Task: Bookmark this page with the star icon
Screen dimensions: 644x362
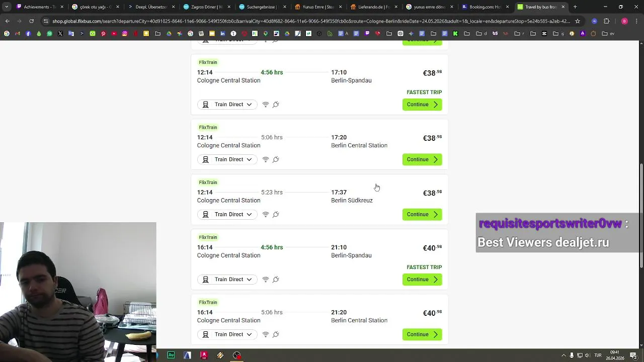Action: point(578,21)
